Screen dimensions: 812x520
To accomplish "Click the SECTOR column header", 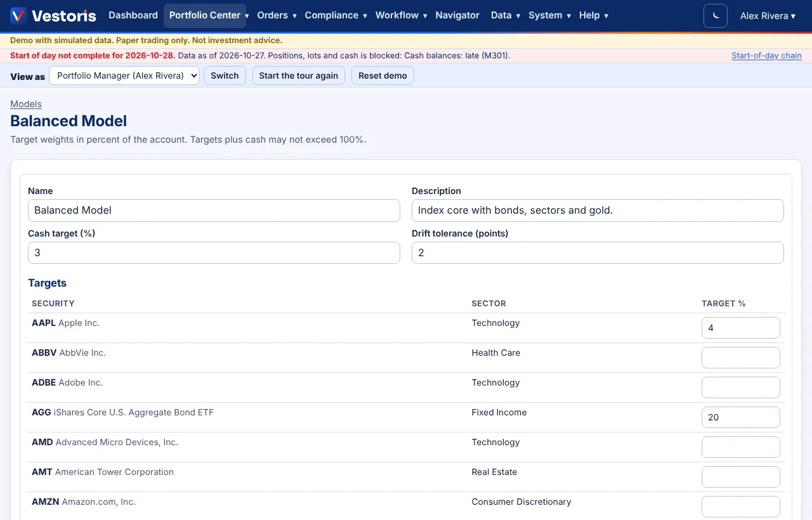I will click(x=489, y=304).
